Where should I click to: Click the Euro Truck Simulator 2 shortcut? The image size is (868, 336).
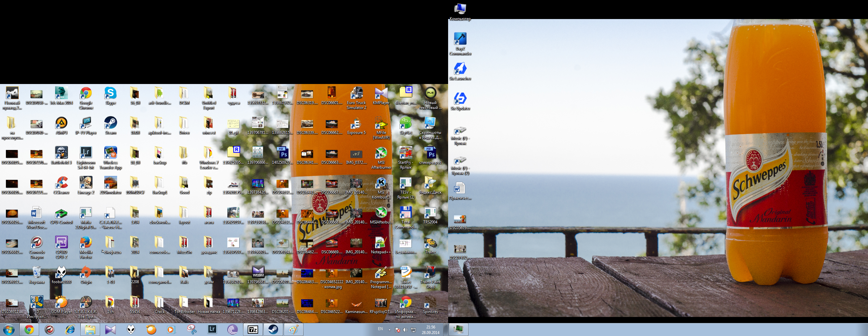(x=357, y=98)
